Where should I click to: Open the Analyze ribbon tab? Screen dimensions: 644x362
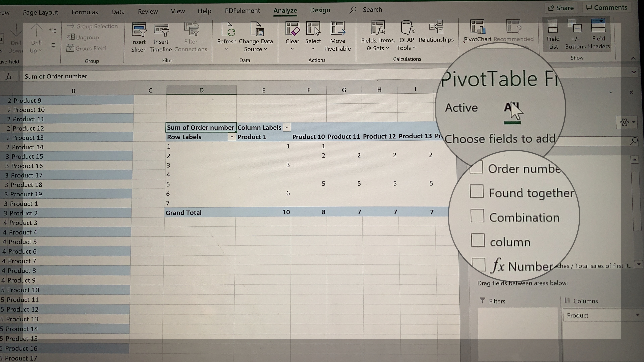click(285, 11)
